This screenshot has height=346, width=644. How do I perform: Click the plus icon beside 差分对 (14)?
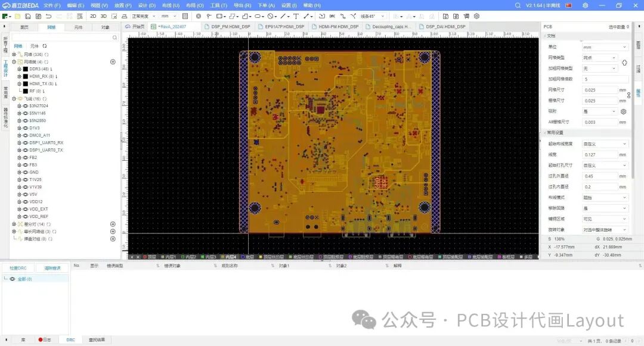(x=113, y=225)
